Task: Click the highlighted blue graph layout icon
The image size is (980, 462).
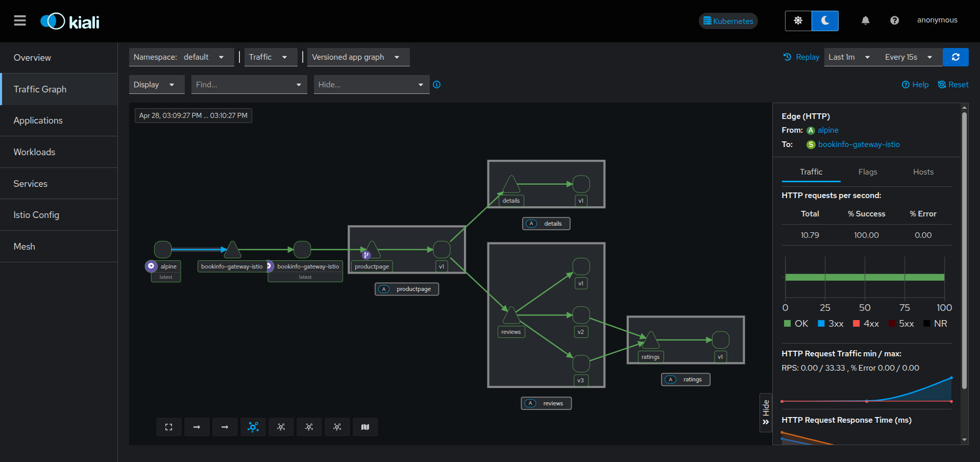Action: 253,427
